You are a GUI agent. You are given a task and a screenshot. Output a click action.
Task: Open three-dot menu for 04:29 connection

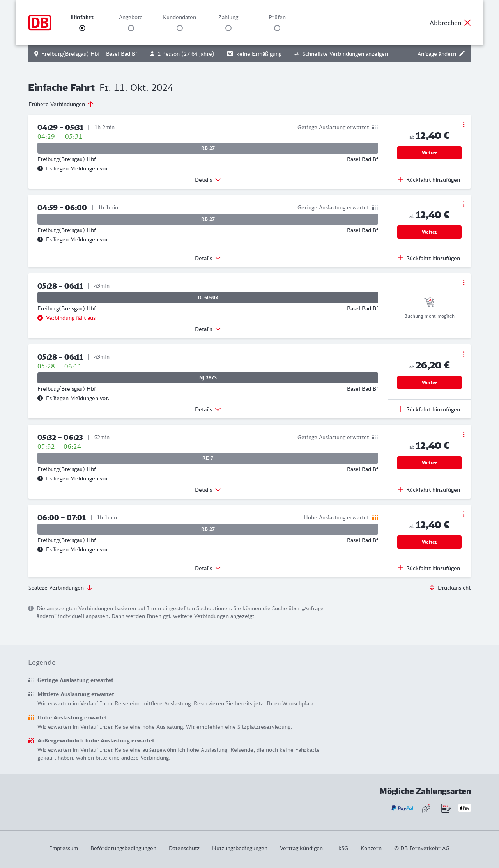[464, 124]
